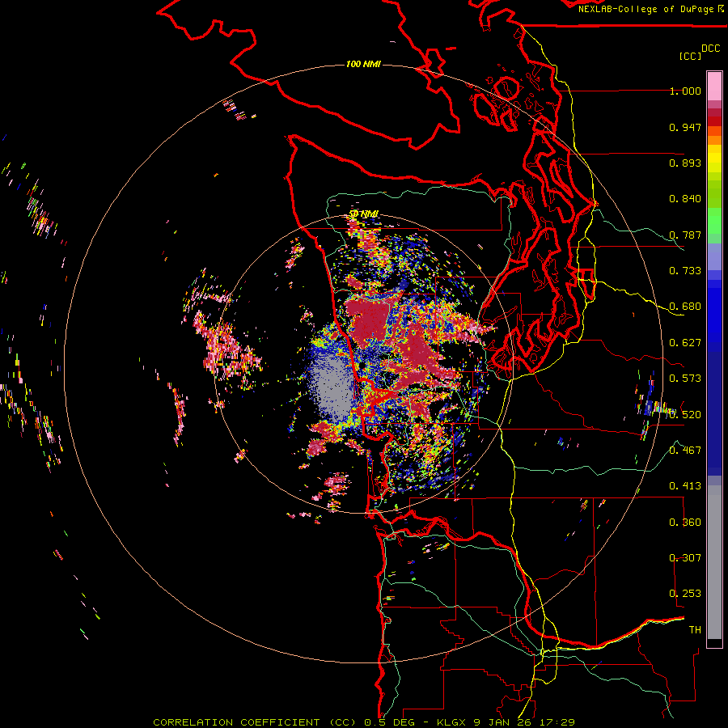
Task: Select the 0.253 scale value
Action: tap(685, 594)
